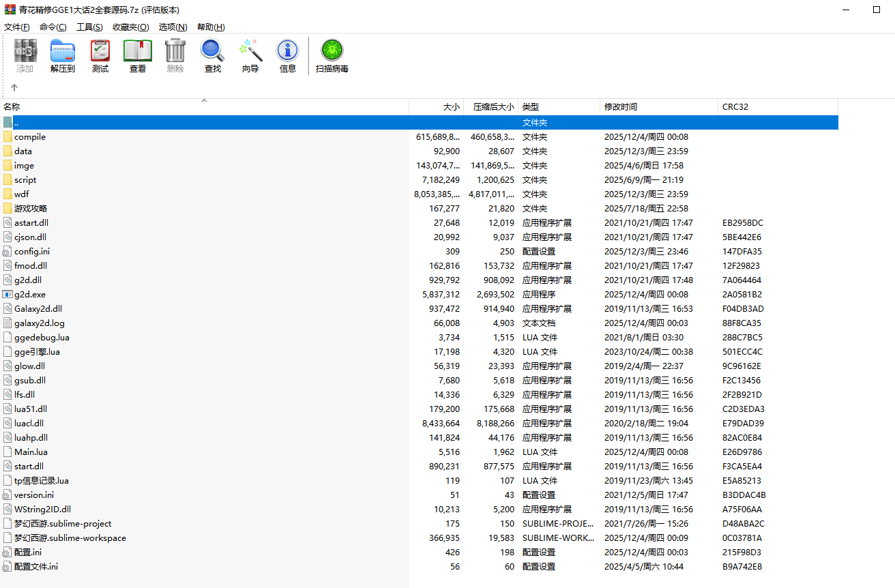
Task: Sort files by 修改时间 column header
Action: (x=621, y=107)
